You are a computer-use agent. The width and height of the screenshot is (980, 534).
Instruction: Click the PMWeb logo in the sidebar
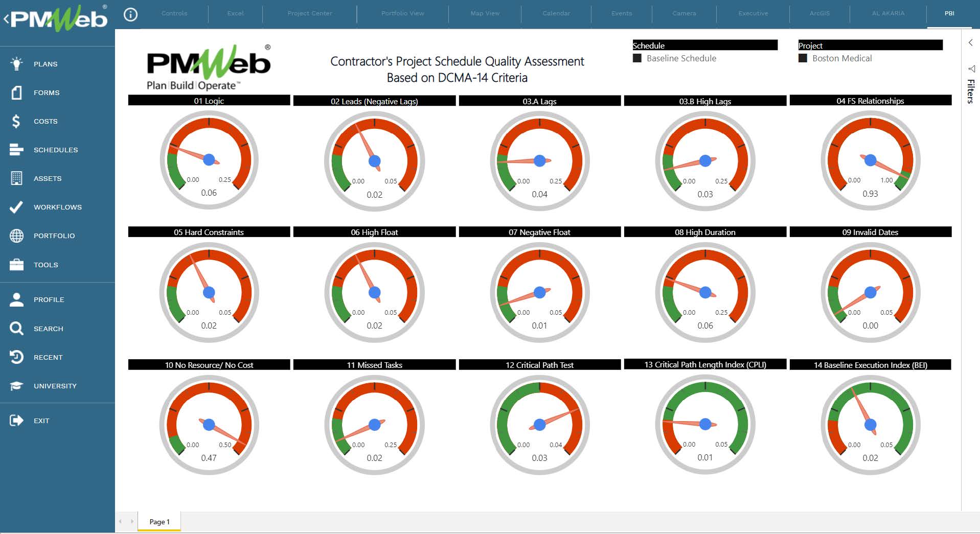click(59, 19)
